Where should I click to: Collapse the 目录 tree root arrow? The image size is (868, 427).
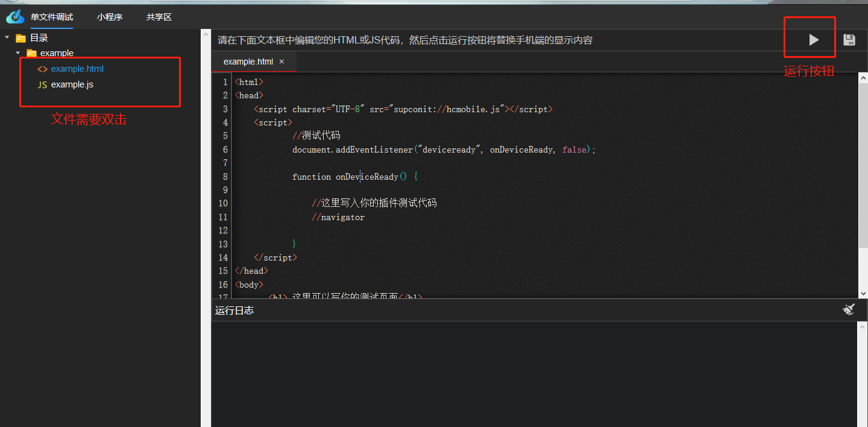coord(7,37)
